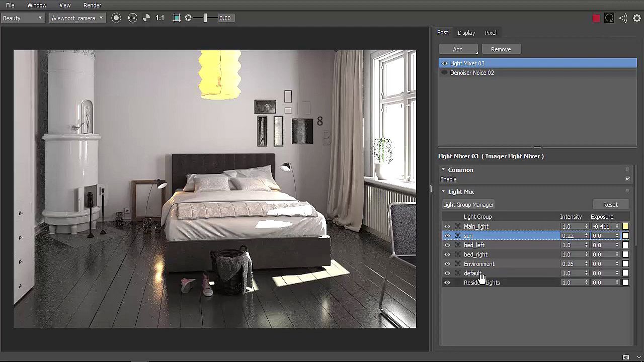Open the Beauty AOV dropdown
Viewport: 644px width, 362px height.
(x=23, y=18)
